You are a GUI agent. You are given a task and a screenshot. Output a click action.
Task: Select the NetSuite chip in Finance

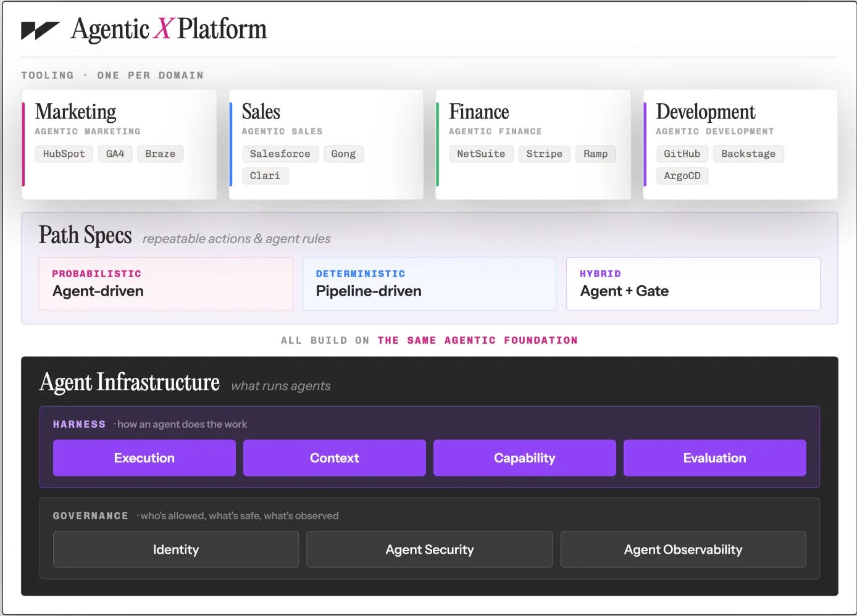481,154
